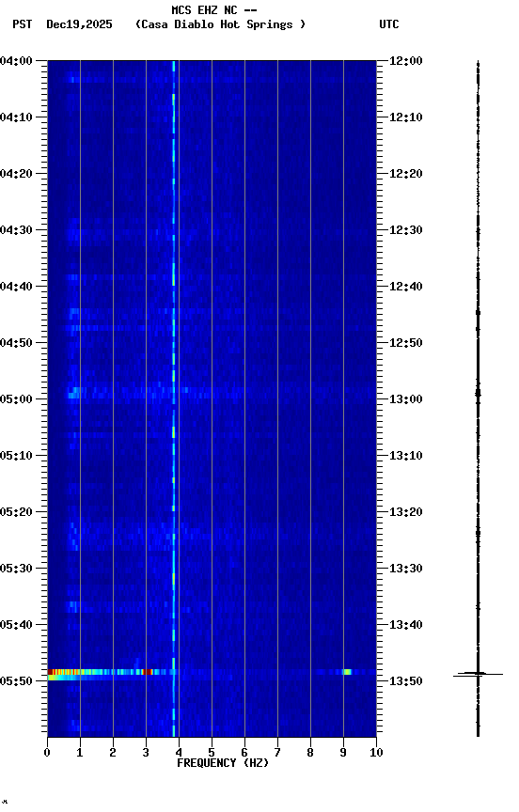This screenshot has width=519, height=812.
Task: Click the 13:30 UTC time label
Action: pos(406,569)
